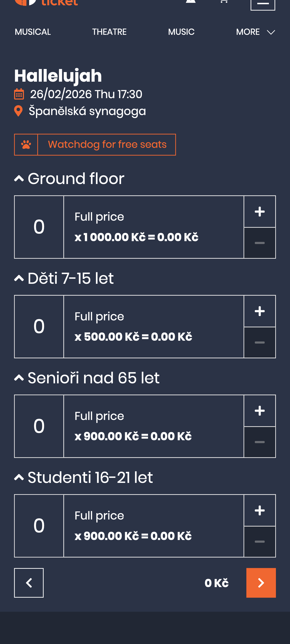Open the THEATRE category

(109, 32)
